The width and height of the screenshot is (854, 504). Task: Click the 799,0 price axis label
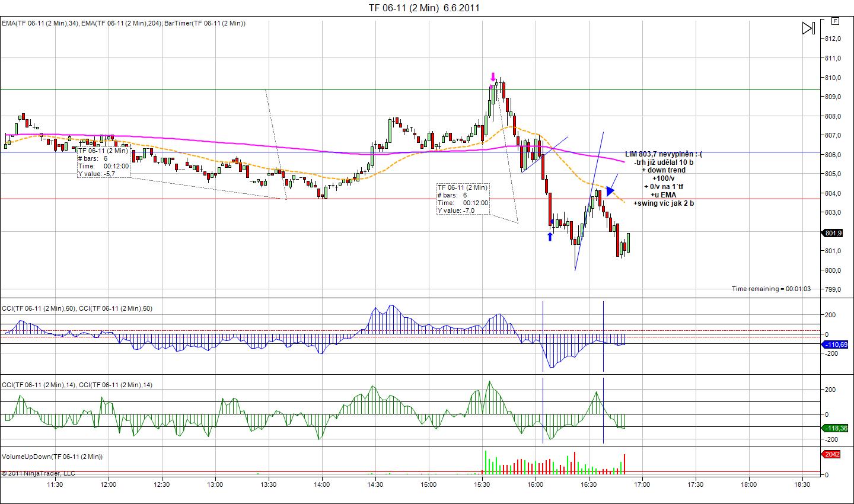point(833,290)
